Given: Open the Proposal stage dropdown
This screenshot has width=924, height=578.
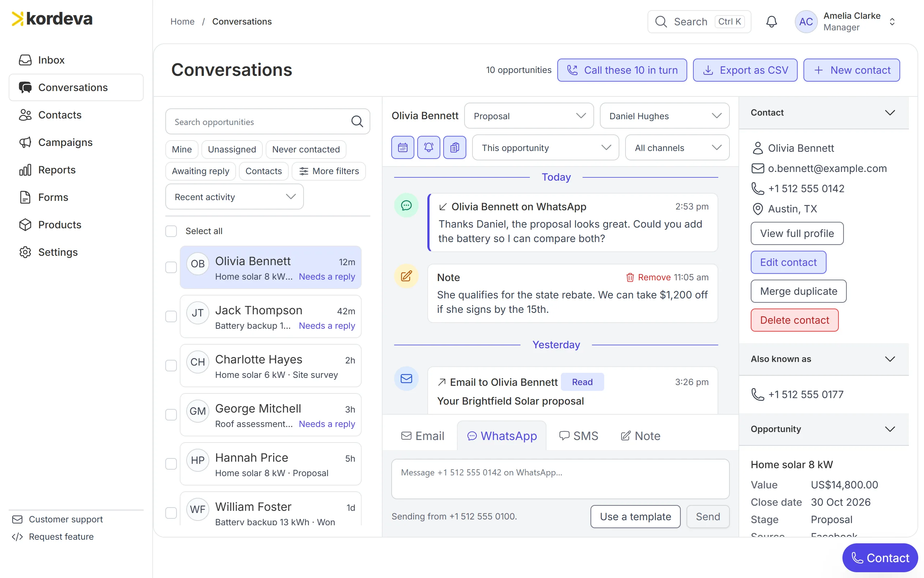Looking at the screenshot, I should [529, 116].
